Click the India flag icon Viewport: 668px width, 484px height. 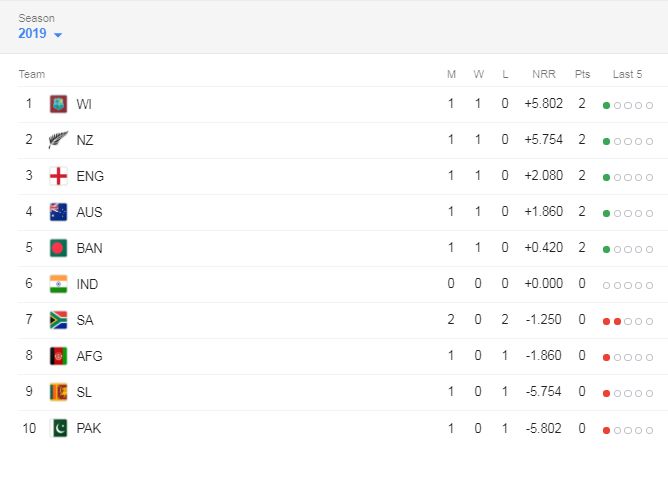tap(58, 284)
